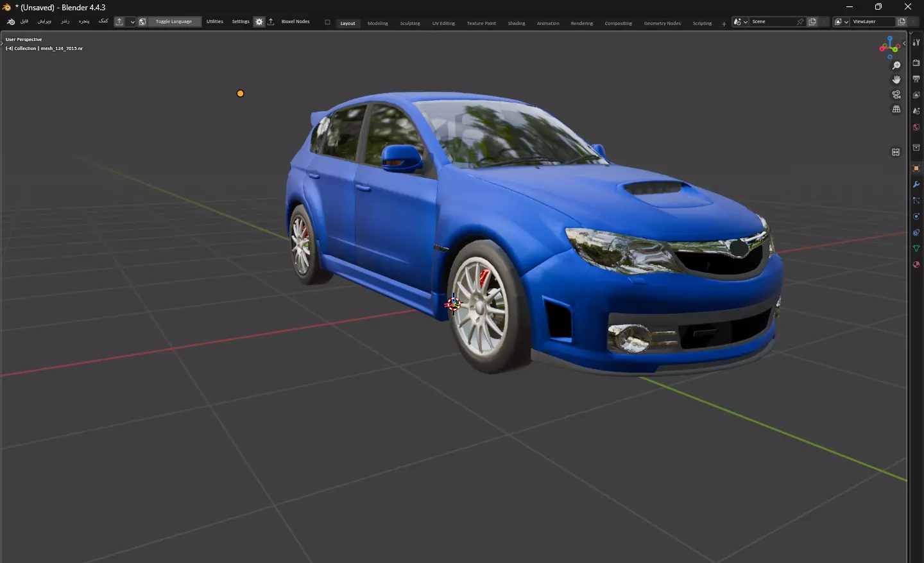Open the Utilities menu

point(215,22)
